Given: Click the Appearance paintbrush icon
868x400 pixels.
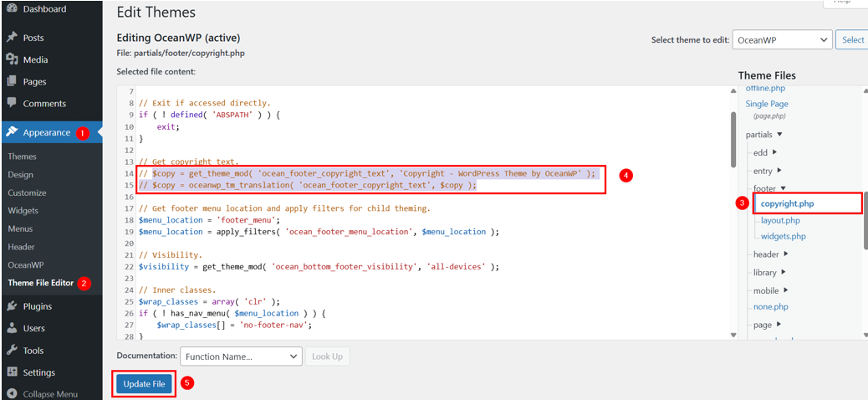Looking at the screenshot, I should (11, 132).
